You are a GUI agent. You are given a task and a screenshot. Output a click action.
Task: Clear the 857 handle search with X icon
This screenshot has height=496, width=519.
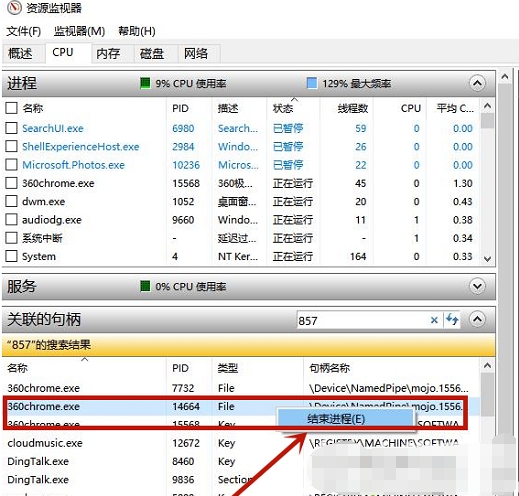click(434, 320)
